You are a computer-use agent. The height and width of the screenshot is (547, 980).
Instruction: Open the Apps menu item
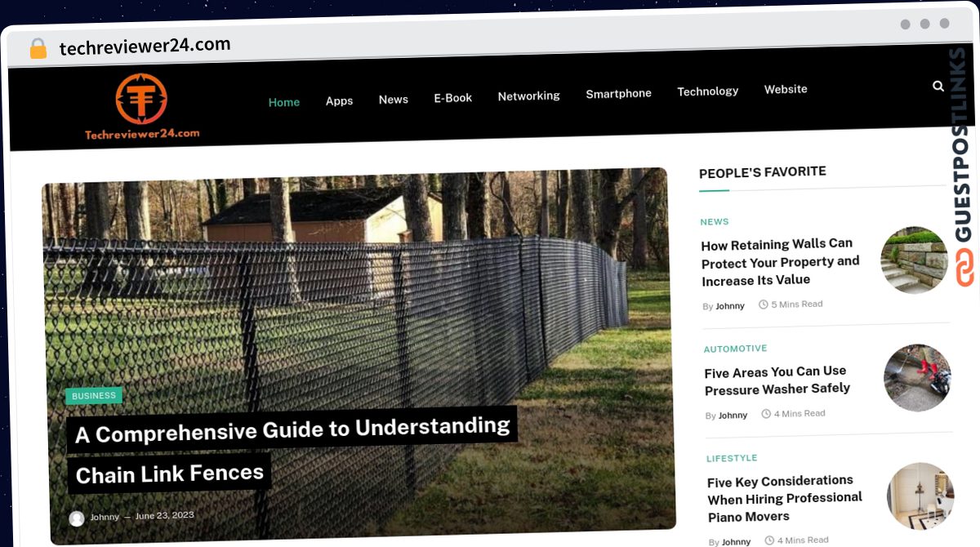(x=339, y=100)
